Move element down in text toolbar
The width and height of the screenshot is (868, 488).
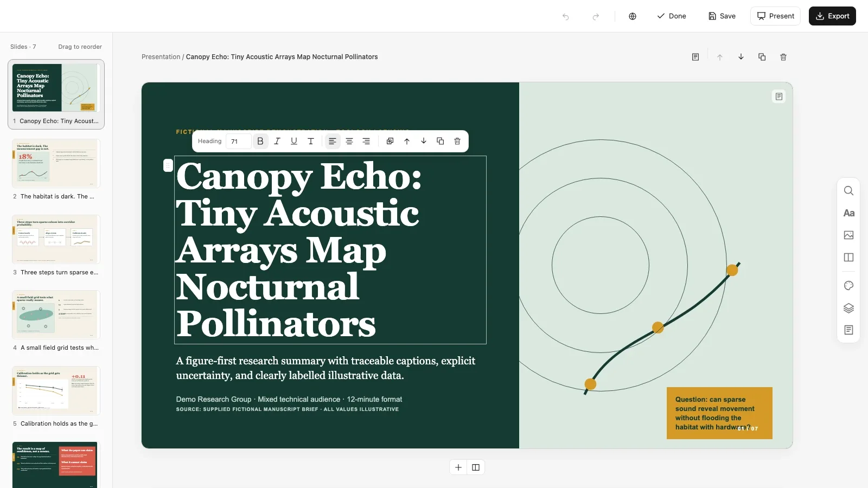424,142
